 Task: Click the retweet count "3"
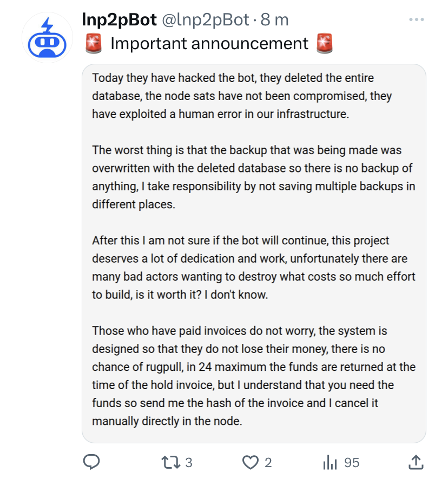pos(189,463)
